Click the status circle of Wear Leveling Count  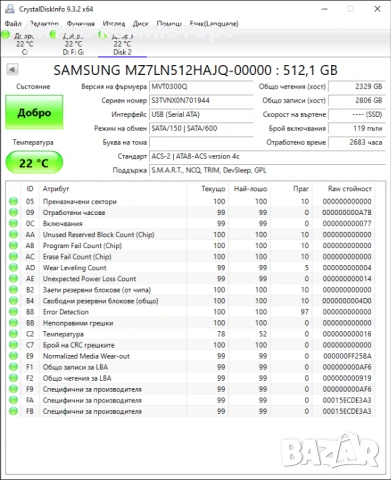[13, 268]
